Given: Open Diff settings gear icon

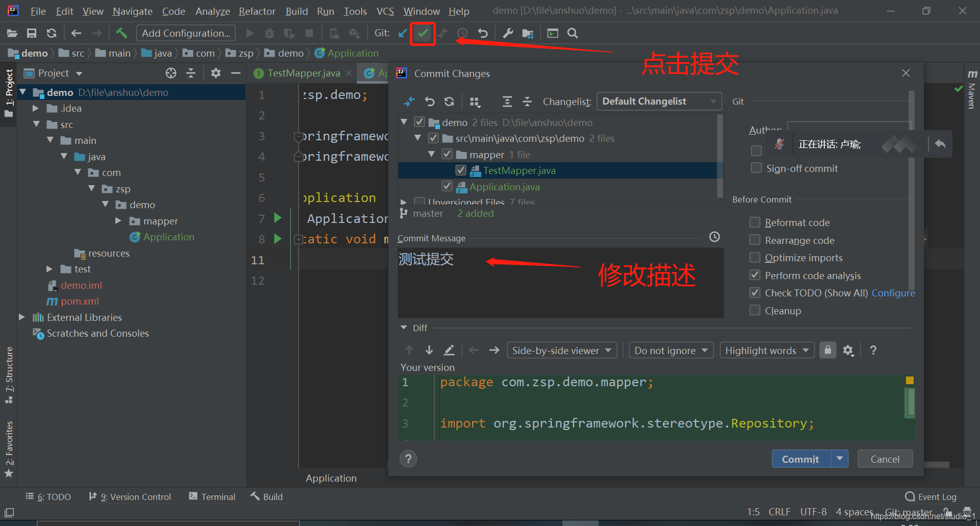Looking at the screenshot, I should [848, 350].
